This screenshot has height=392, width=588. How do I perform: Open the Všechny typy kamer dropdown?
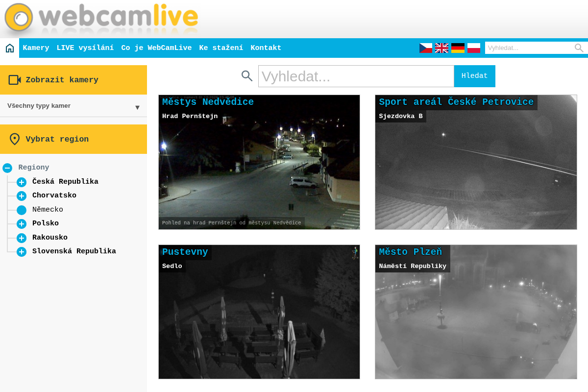73,106
